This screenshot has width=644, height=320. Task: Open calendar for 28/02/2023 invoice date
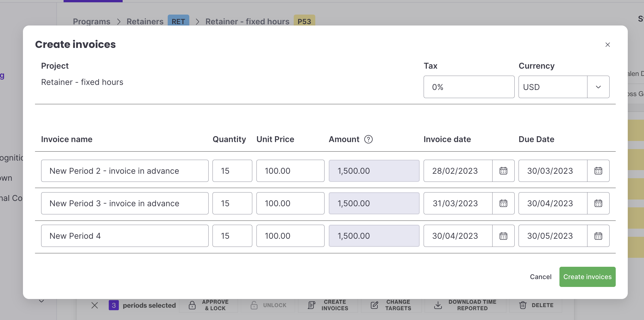(503, 171)
